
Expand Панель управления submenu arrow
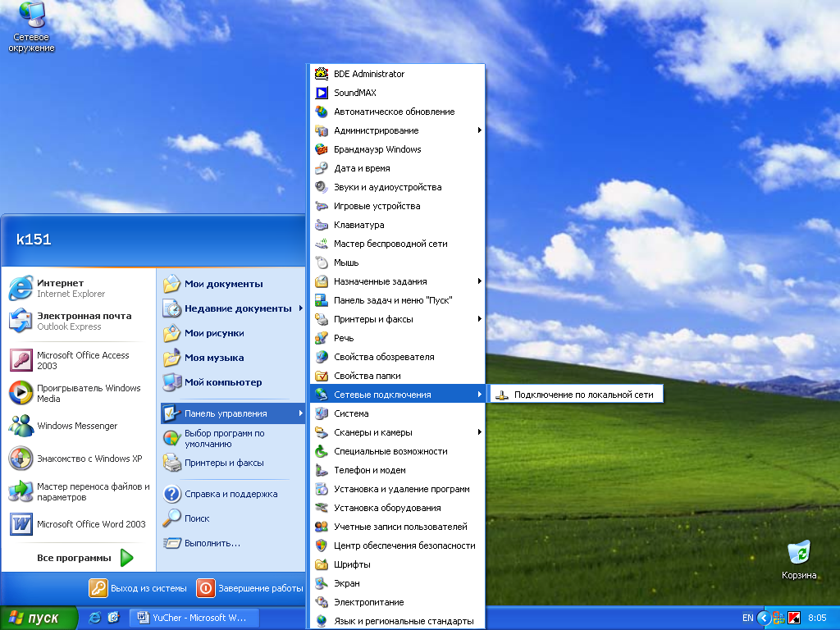point(300,413)
